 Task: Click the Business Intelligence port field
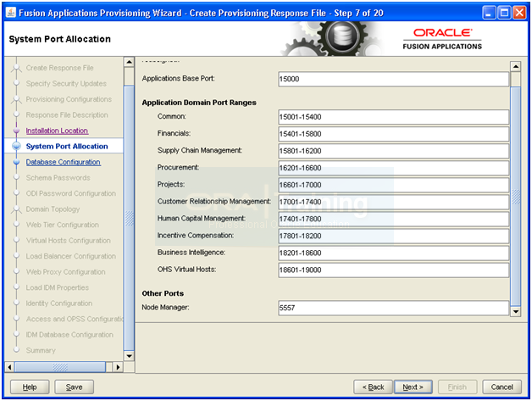pos(393,253)
